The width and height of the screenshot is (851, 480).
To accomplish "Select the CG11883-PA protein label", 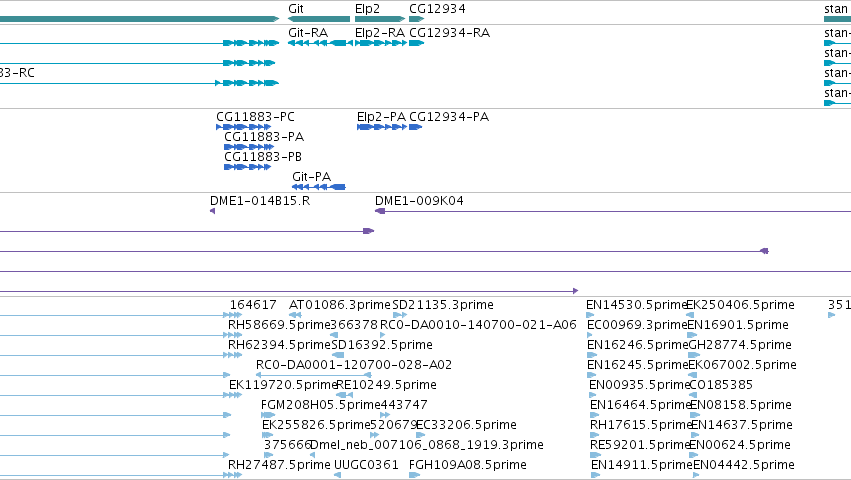I will coord(264,137).
